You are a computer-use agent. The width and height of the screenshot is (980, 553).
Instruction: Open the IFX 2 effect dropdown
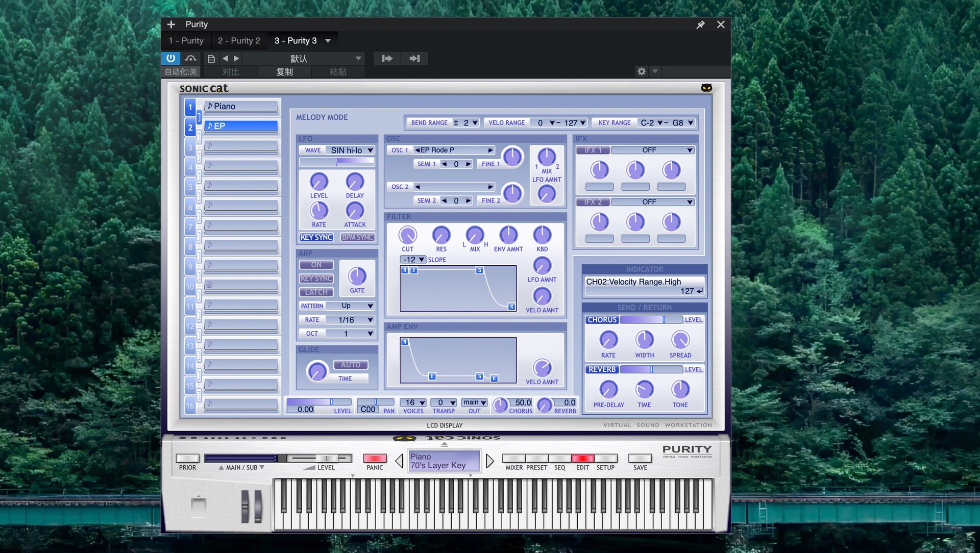pos(652,202)
